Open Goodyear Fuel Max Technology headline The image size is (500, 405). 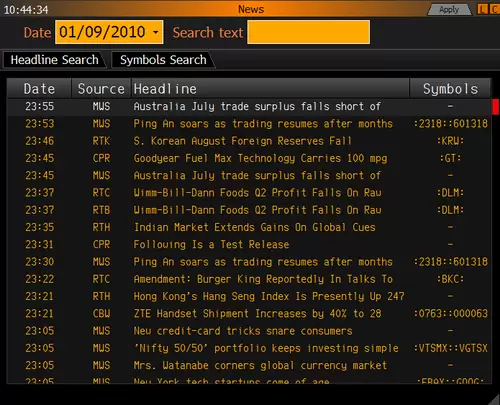(260, 158)
